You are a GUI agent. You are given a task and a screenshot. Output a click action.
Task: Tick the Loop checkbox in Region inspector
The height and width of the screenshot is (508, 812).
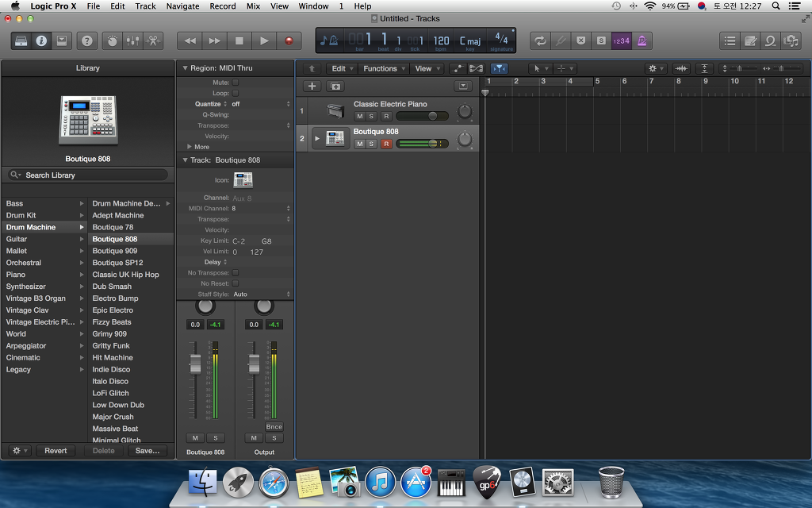[x=236, y=94]
